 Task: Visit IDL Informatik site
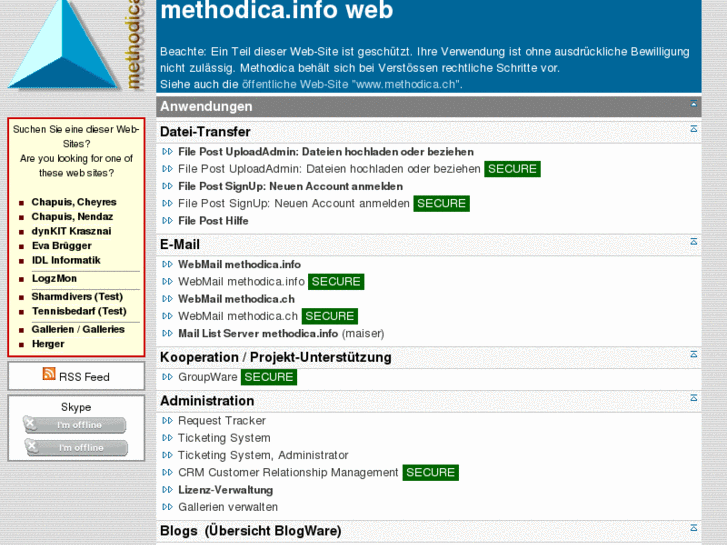coord(66,260)
